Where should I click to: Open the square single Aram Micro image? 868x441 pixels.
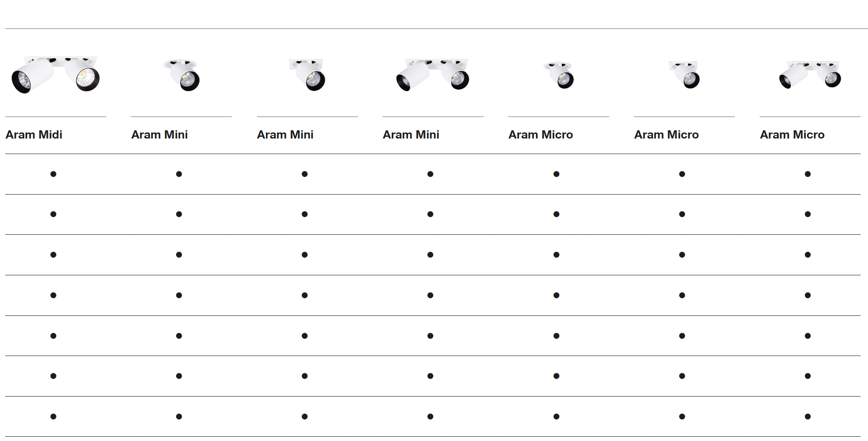[x=684, y=75]
